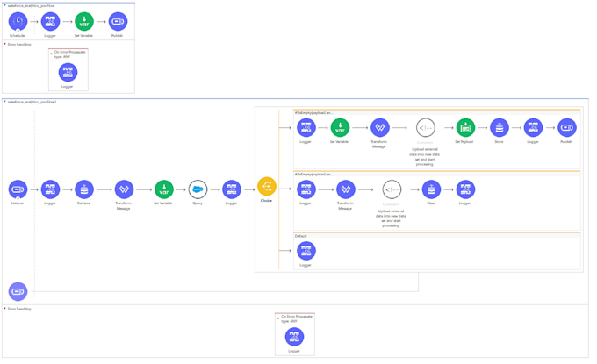The width and height of the screenshot is (597, 364).
Task: Select the Retrieve object store component
Action: (84, 189)
